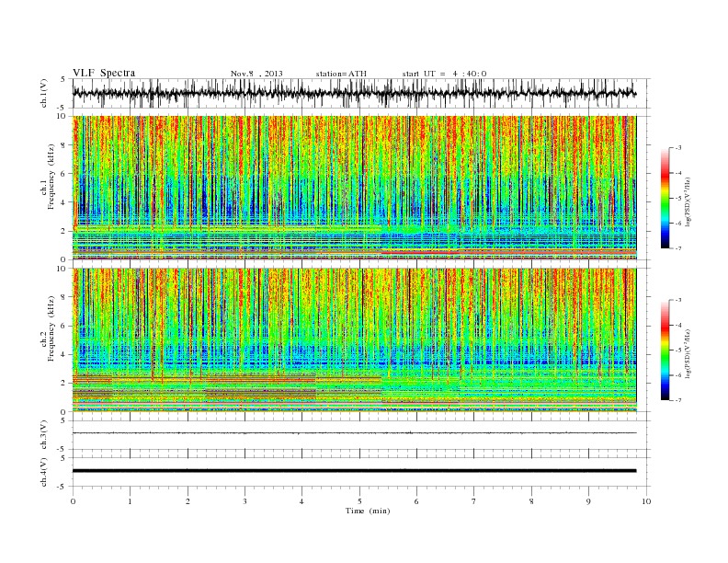Viewport: 728px width, 563px height.
Task: Click the time axis tick label '4'
Action: 301,501
